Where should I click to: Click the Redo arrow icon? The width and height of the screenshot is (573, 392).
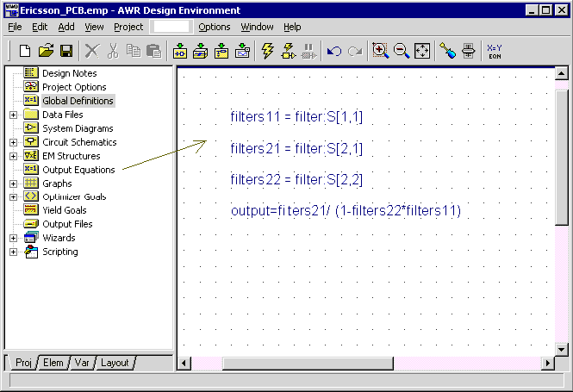pos(355,51)
